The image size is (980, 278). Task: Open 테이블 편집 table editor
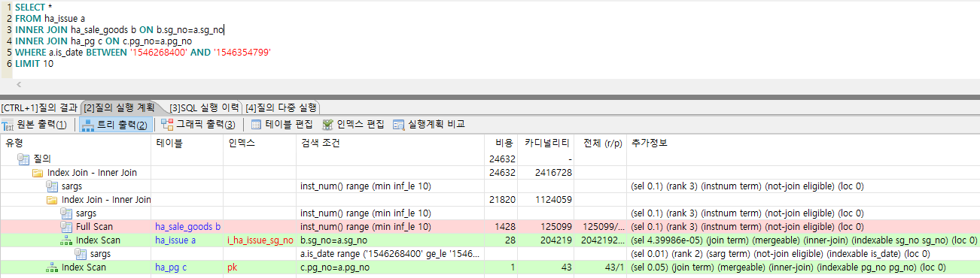tap(282, 125)
